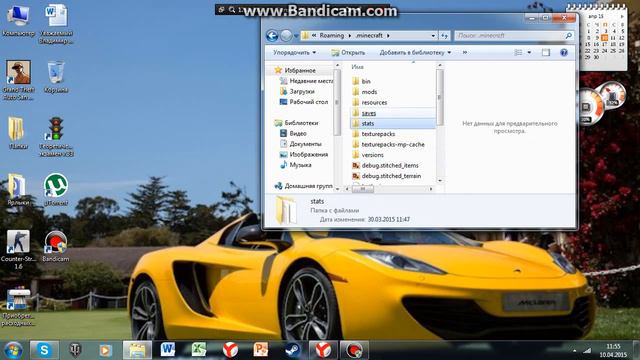Image resolution: width=640 pixels, height=360 pixels.
Task: Open the view options dropdown arrow
Action: pyautogui.click(x=529, y=53)
